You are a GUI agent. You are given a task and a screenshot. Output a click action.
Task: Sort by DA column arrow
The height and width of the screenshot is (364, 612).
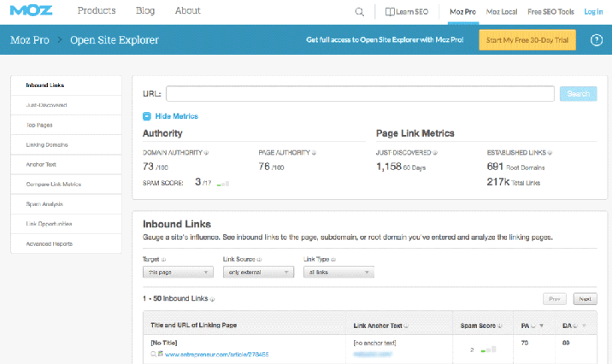(x=584, y=326)
